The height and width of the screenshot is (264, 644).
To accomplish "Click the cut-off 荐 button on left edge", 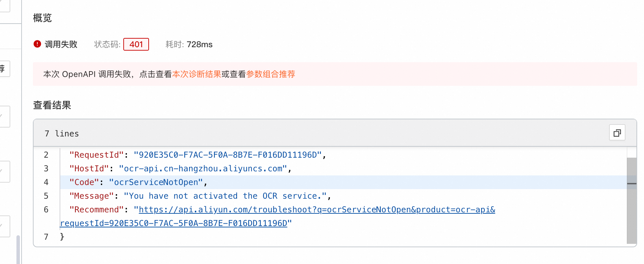I will 4,69.
